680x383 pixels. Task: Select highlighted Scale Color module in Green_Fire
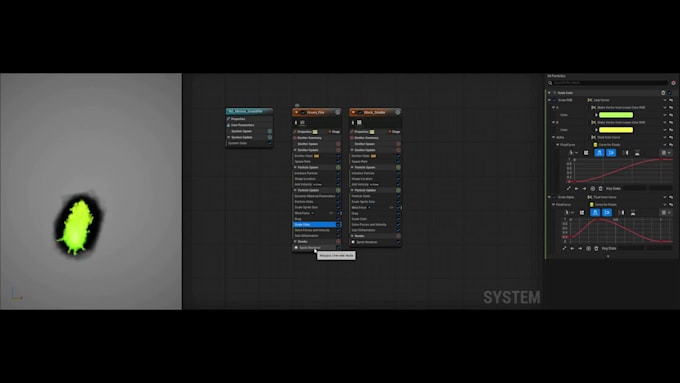point(314,225)
